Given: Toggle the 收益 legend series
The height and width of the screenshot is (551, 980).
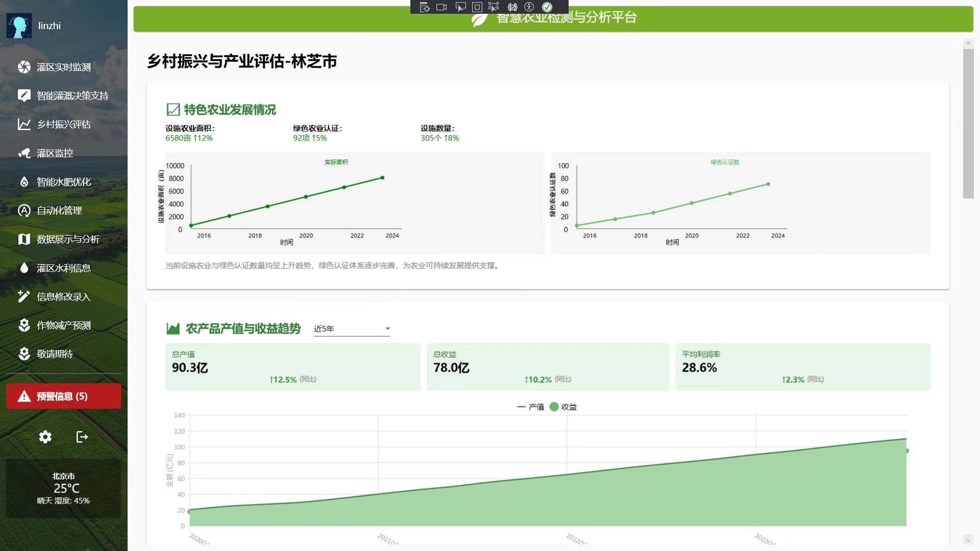Looking at the screenshot, I should pyautogui.click(x=563, y=407).
